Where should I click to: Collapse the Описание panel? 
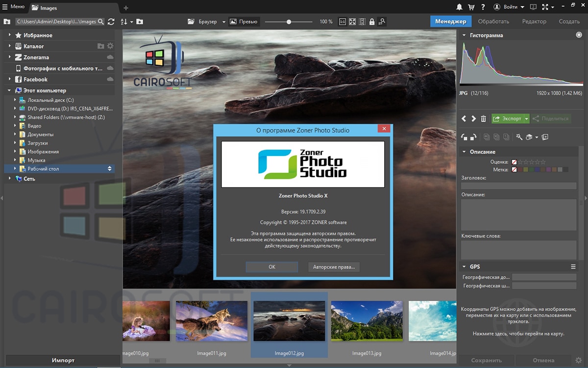pyautogui.click(x=464, y=152)
